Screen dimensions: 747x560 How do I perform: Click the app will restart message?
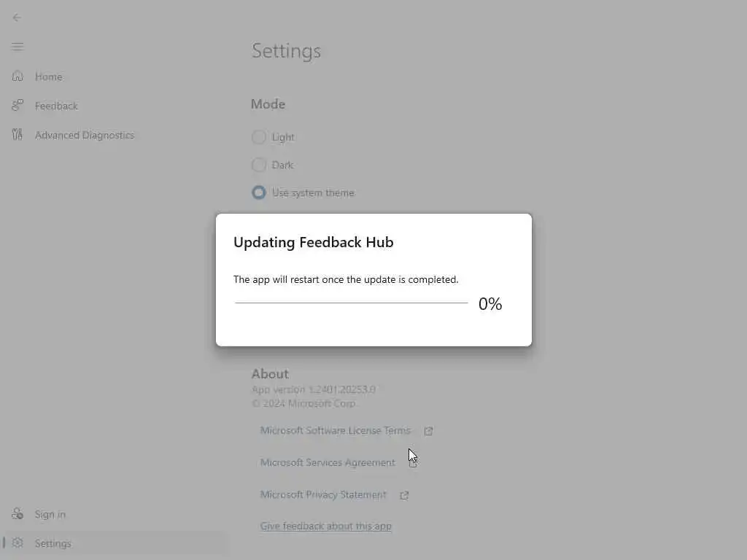(x=346, y=279)
